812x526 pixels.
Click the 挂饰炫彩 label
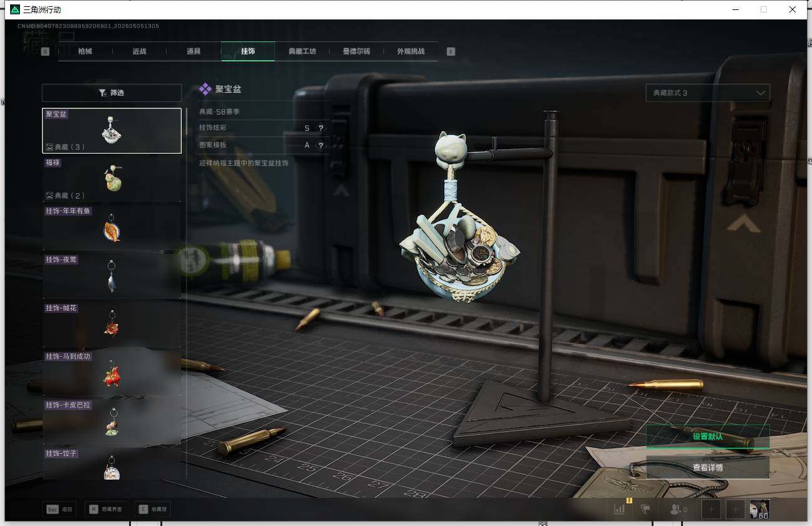coord(213,128)
